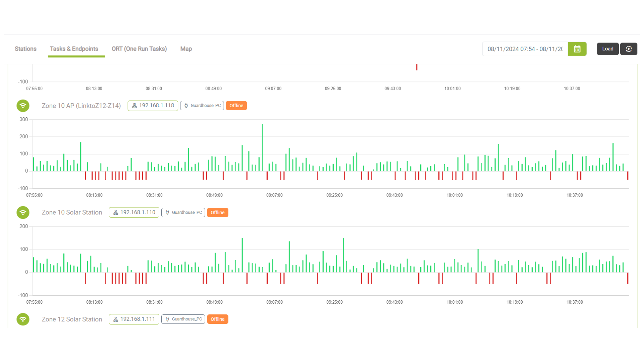Select the Tasks & Endpoints tab
This screenshot has height=362, width=644.
[x=74, y=49]
